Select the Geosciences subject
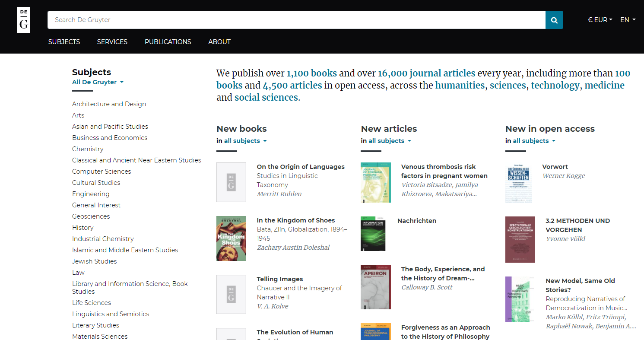644x340 pixels. 91,216
